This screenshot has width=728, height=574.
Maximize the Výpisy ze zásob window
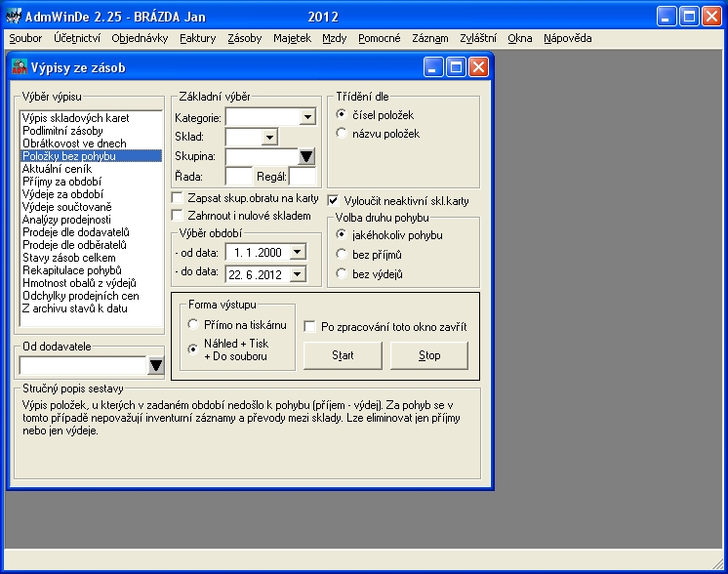(x=456, y=67)
